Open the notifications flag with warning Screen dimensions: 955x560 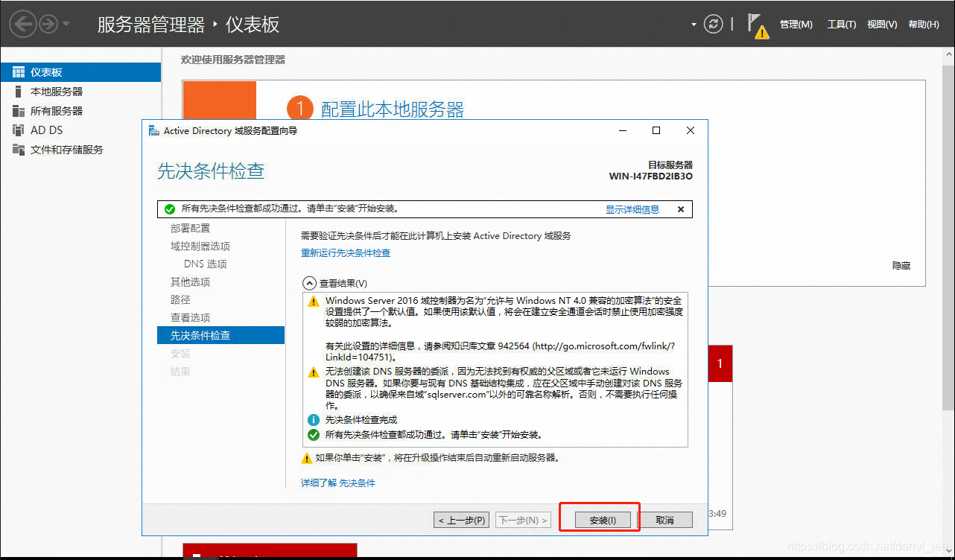click(x=758, y=25)
